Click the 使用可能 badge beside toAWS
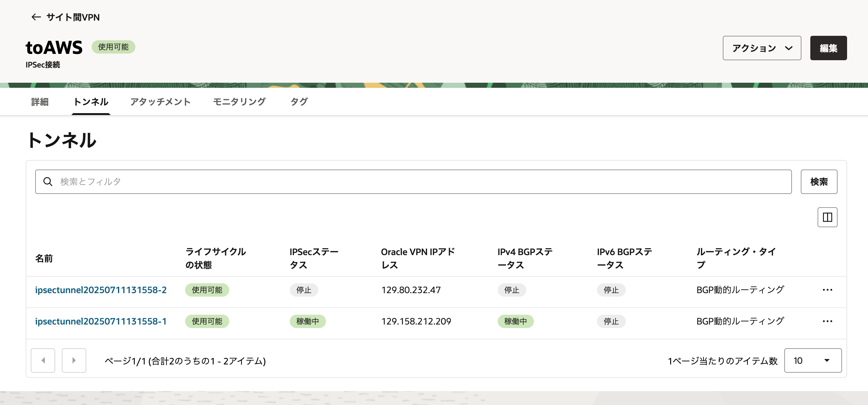Viewport: 868px width, 405px height. [x=113, y=47]
